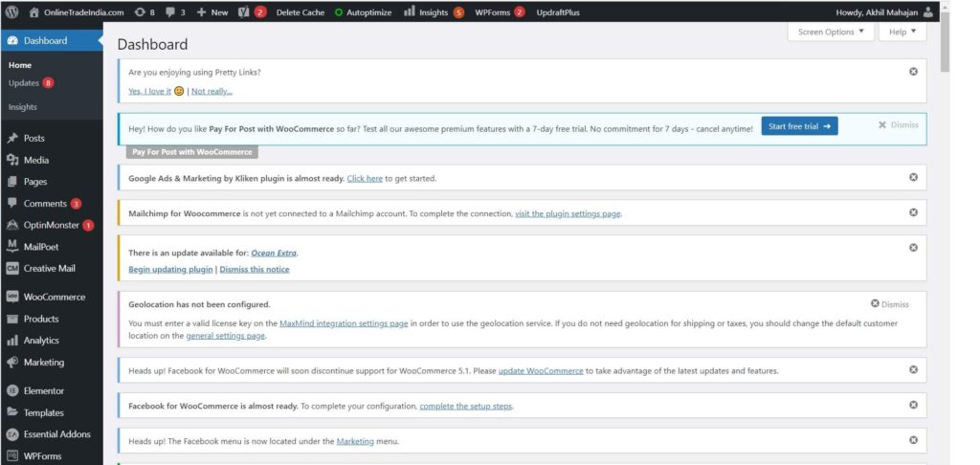This screenshot has width=980, height=465.
Task: Open the comments bubble showing 3 in admin bar
Action: coord(170,11)
